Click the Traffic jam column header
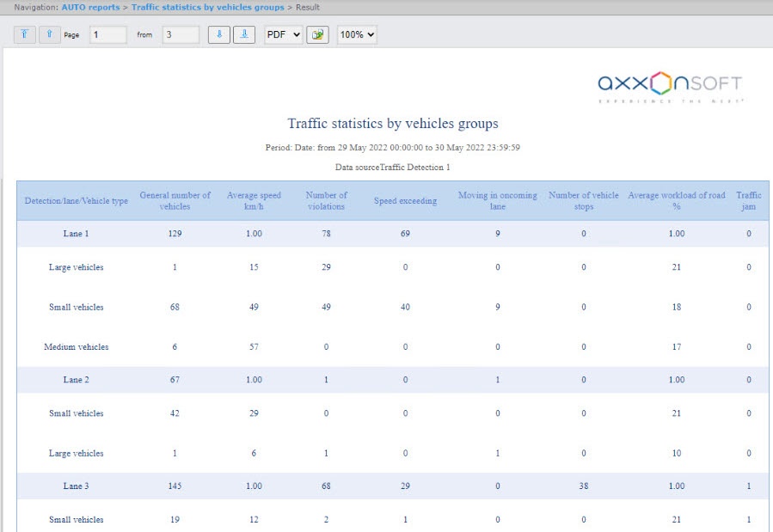 (748, 200)
